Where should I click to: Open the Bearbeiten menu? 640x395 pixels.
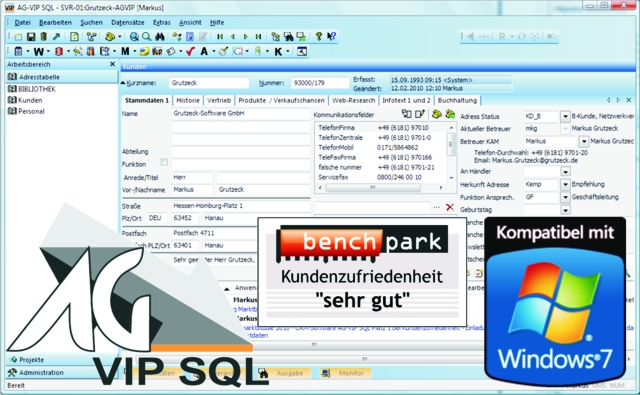(55, 22)
